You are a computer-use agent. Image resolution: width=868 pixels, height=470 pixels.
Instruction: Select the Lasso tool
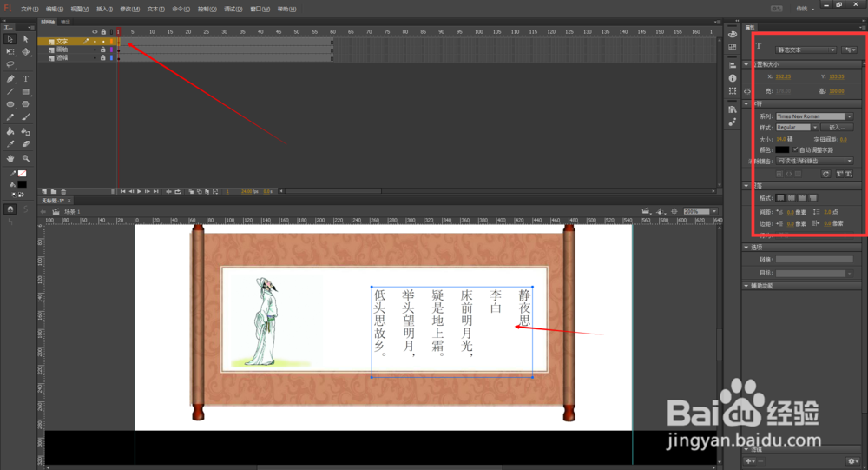pyautogui.click(x=10, y=65)
